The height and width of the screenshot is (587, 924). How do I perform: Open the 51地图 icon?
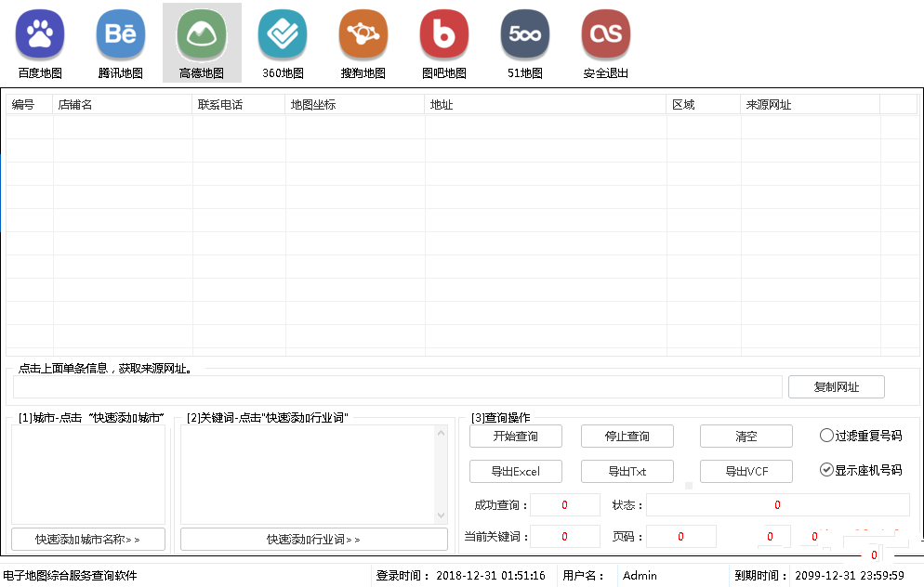pyautogui.click(x=524, y=34)
